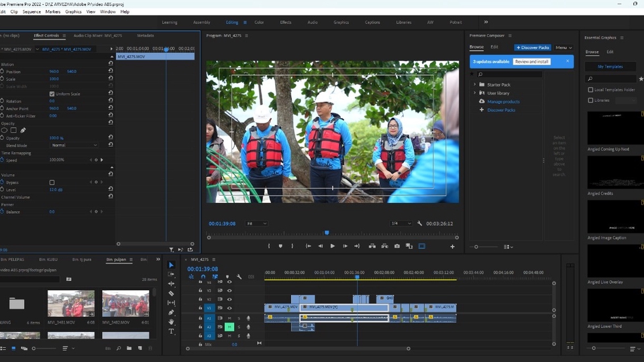This screenshot has height=362, width=644.
Task: Go to In point
Action: pyautogui.click(x=308, y=246)
